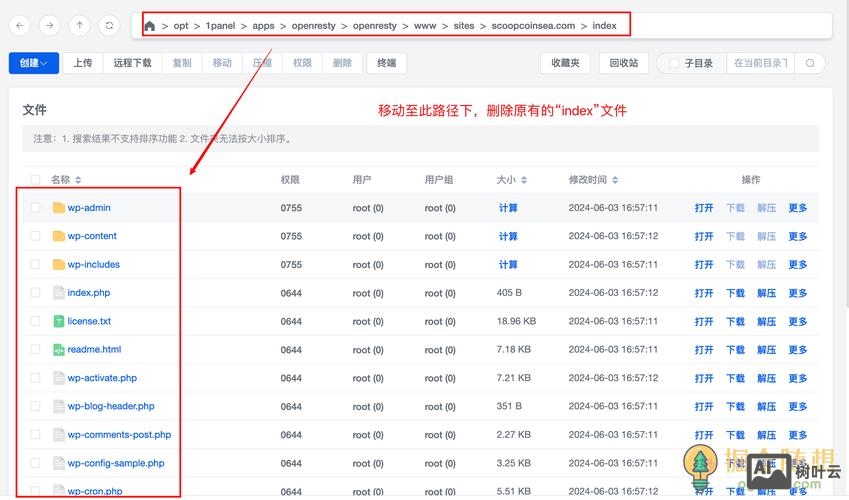Image resolution: width=849 pixels, height=500 pixels.
Task: Sort by 大小 column arrows
Action: (524, 180)
